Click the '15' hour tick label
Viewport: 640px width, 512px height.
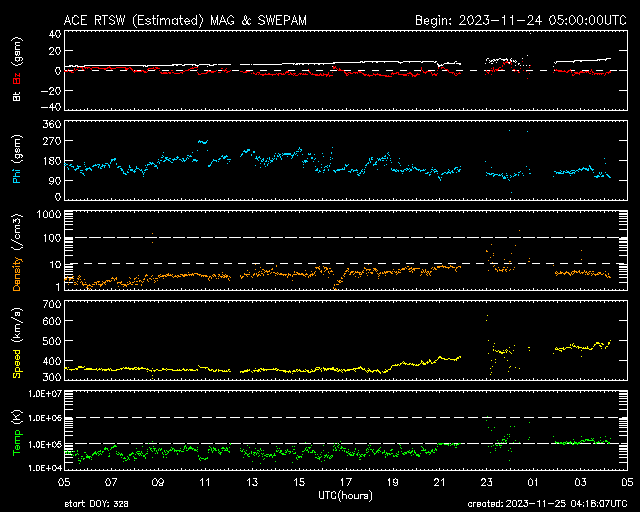[299, 483]
